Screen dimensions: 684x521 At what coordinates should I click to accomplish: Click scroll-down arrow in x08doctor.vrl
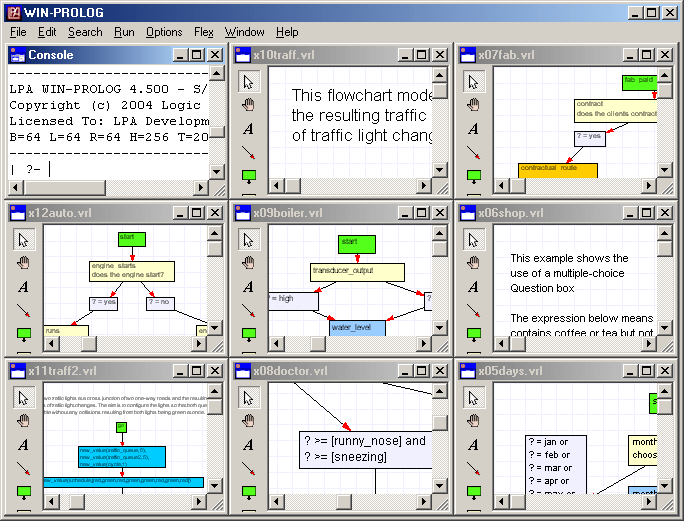[440, 485]
